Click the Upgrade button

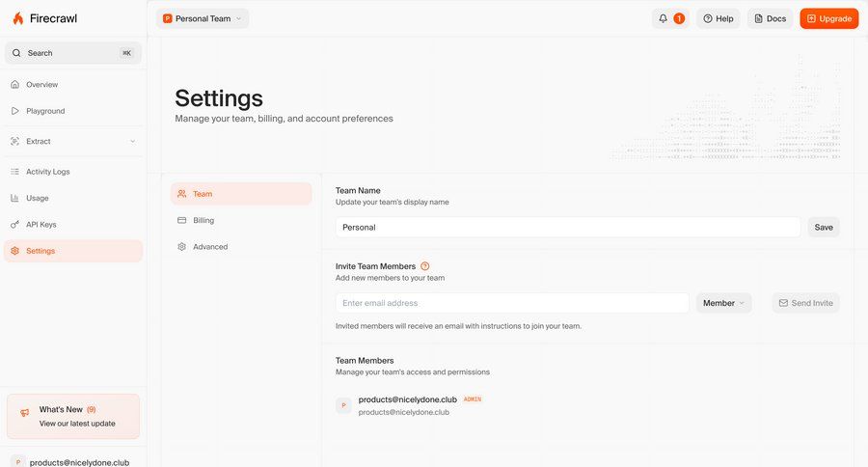click(x=828, y=18)
